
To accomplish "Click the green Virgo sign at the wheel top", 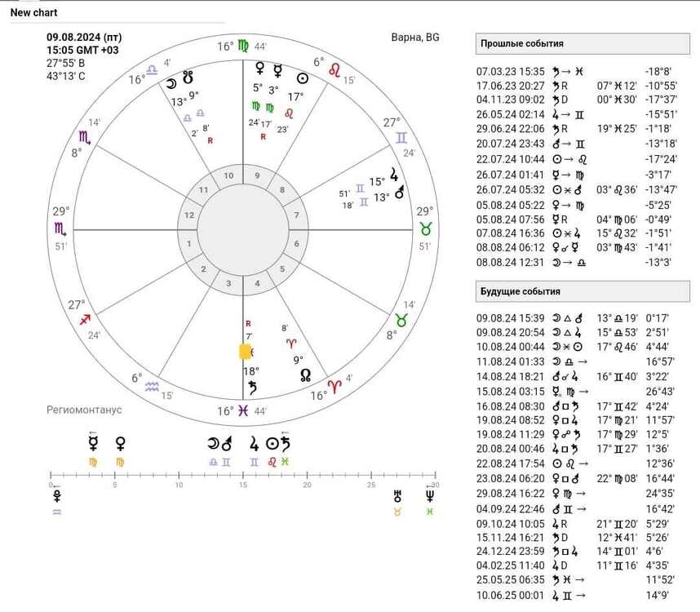I will 243,46.
